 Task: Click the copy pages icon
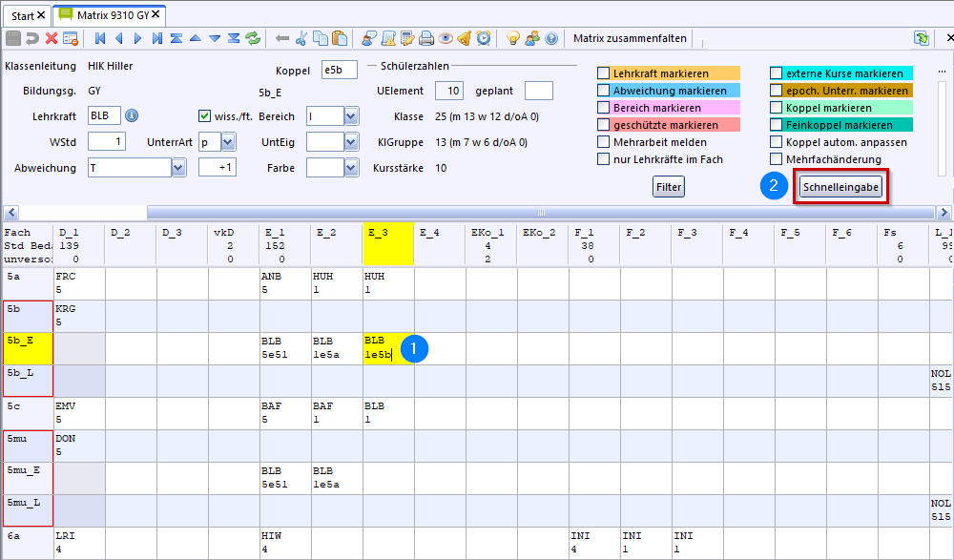click(x=321, y=38)
